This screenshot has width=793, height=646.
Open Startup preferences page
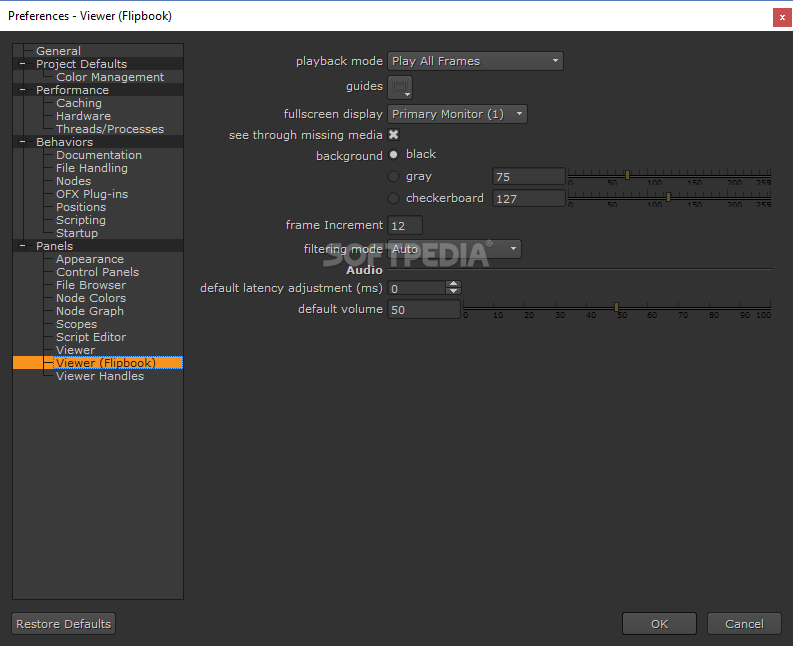point(77,233)
